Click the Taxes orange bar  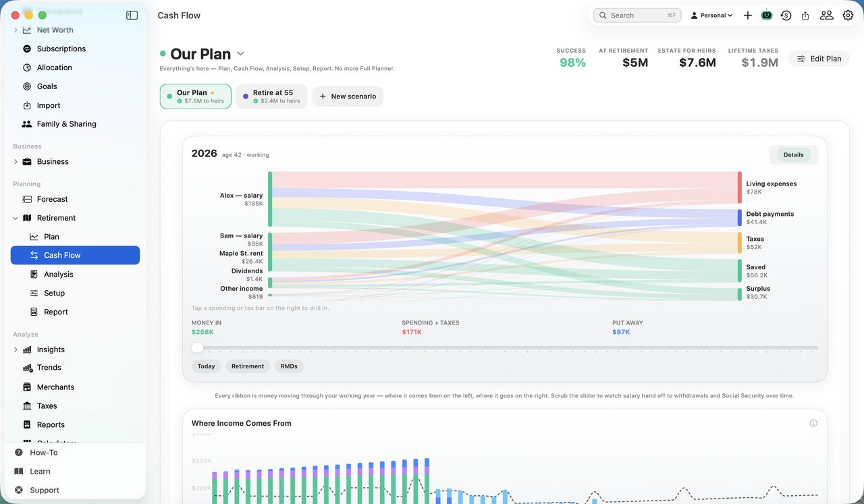(740, 243)
